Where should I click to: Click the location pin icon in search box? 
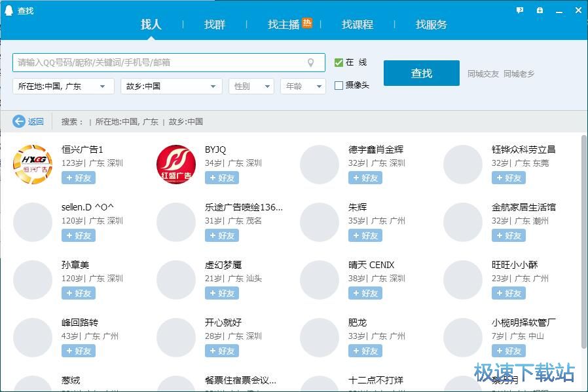point(311,63)
